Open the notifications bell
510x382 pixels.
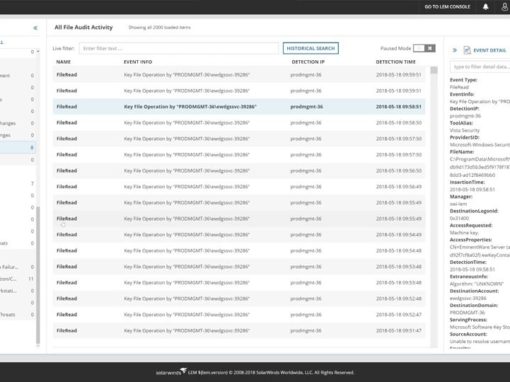click(486, 7)
